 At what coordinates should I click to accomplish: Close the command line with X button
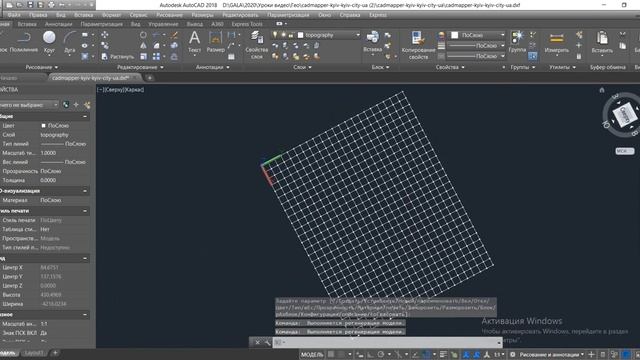click(x=257, y=342)
